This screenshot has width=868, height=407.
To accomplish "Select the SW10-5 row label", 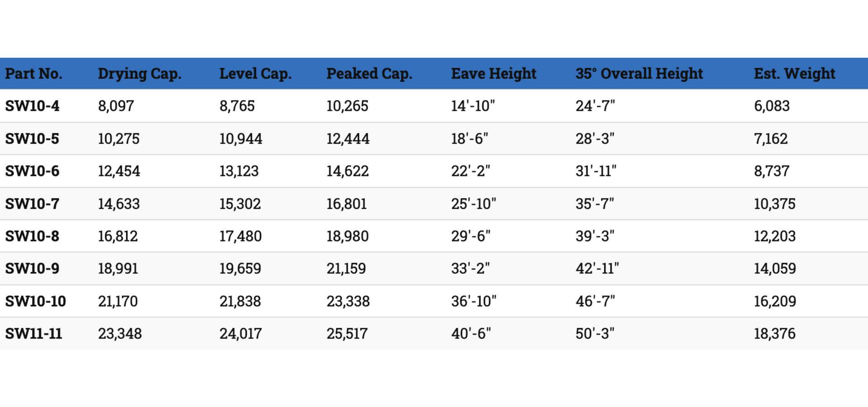I will point(32,138).
